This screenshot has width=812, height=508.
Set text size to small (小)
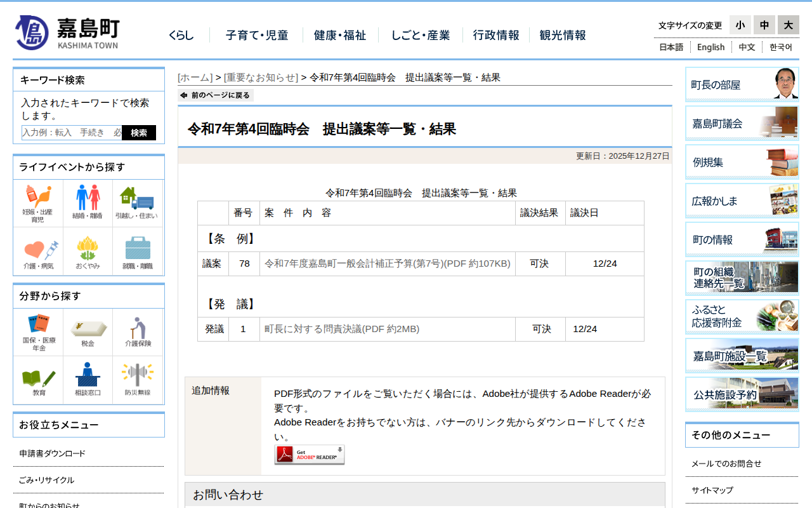point(740,25)
